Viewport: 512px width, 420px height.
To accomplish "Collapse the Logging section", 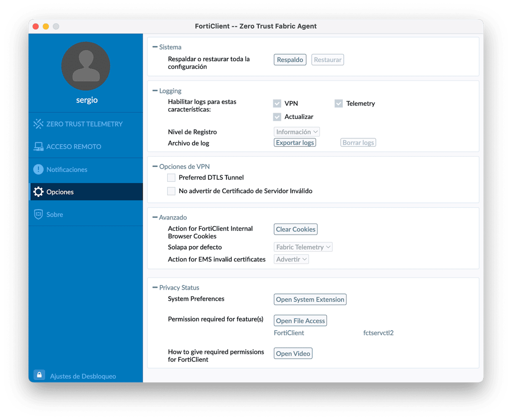I will pos(155,91).
